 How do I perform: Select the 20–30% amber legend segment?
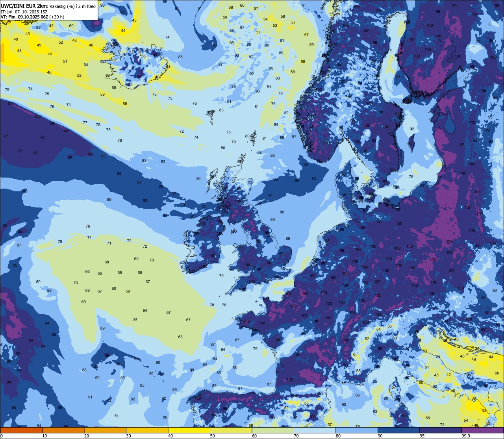point(105,430)
